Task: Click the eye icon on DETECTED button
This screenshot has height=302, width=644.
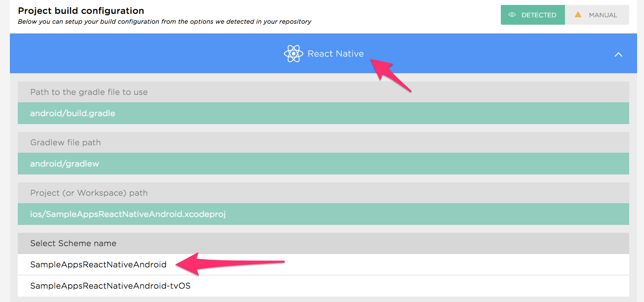Action: [x=512, y=15]
